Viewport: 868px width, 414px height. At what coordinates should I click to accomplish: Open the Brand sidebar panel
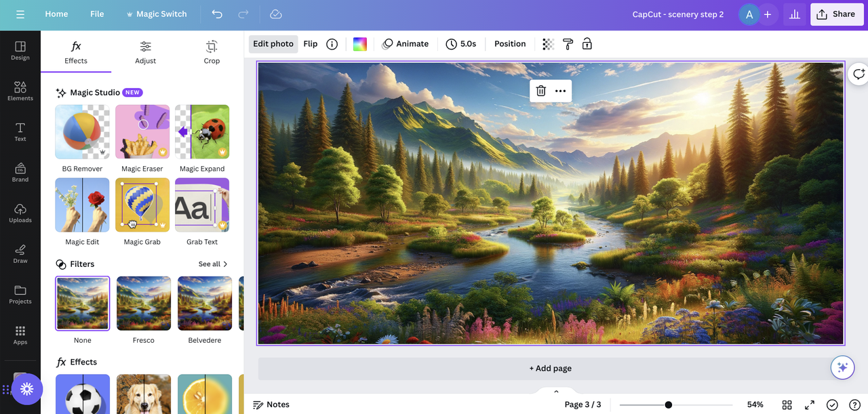(x=20, y=173)
